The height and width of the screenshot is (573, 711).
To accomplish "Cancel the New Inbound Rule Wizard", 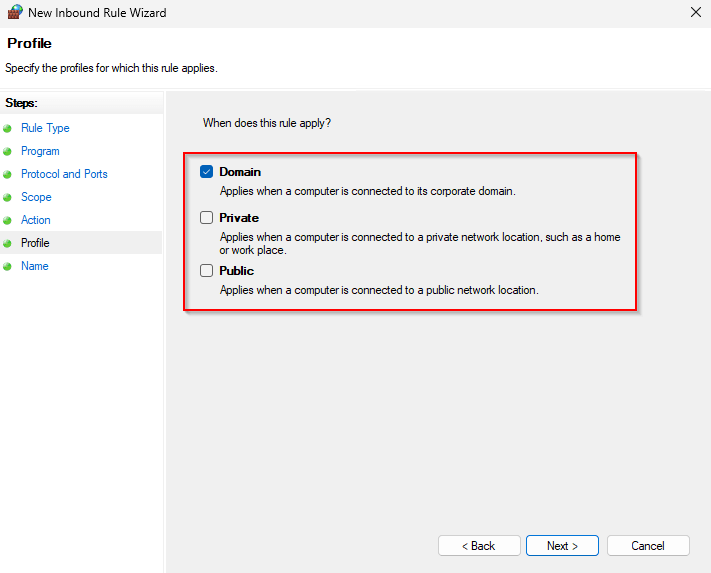I will click(648, 546).
